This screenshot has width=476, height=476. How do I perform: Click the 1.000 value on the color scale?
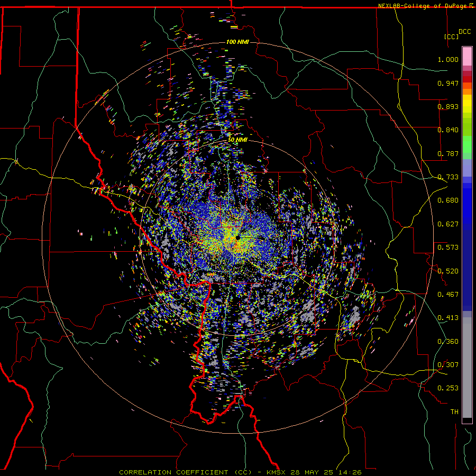point(448,59)
